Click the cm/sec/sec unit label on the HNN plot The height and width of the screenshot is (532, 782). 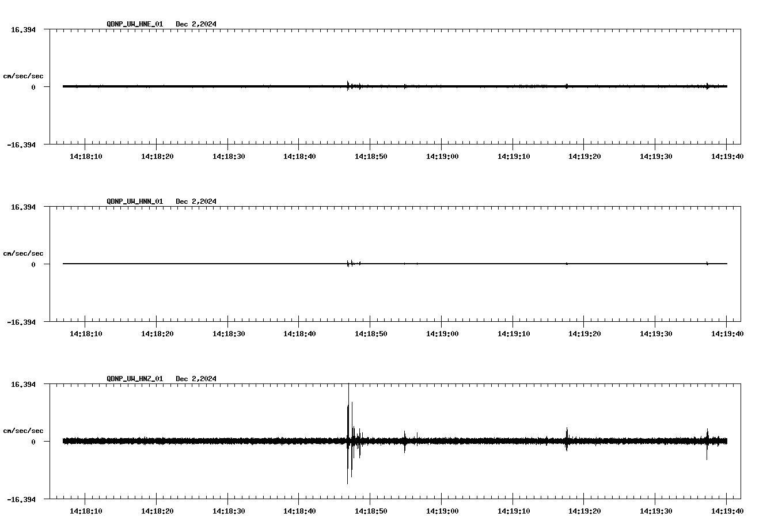(23, 253)
